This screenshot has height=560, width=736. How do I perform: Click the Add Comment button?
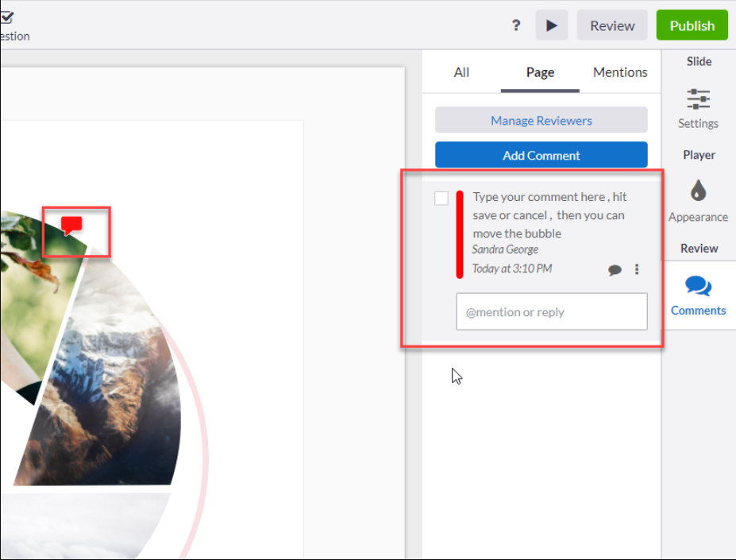point(541,155)
